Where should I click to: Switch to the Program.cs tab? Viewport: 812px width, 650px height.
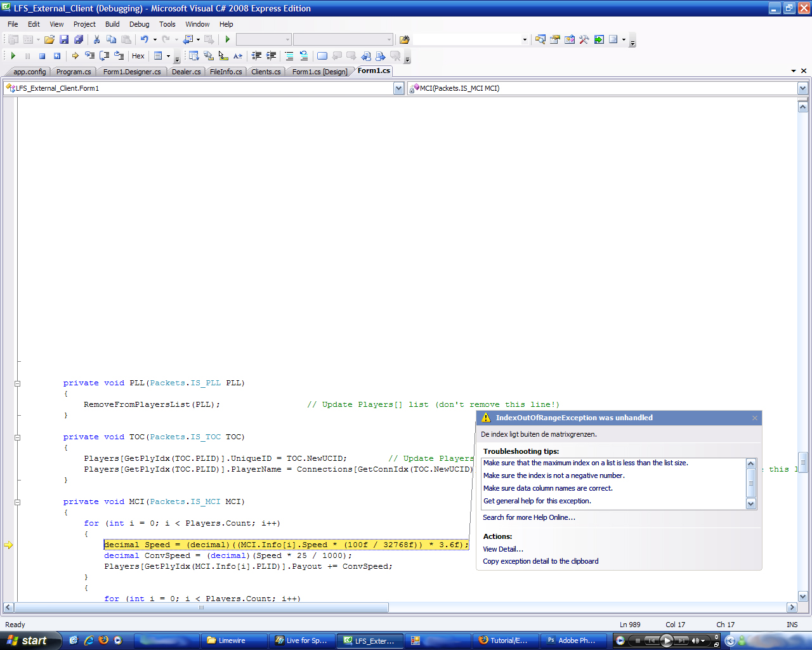(74, 72)
